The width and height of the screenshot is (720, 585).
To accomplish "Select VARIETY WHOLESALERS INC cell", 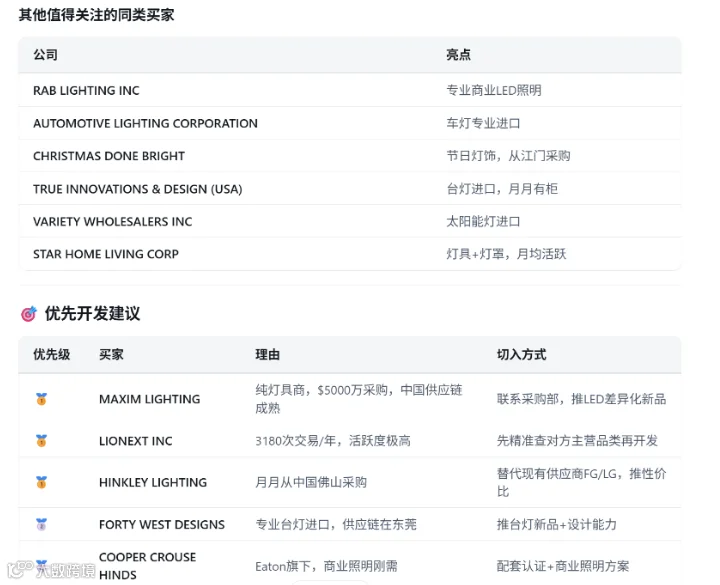I will tap(112, 222).
